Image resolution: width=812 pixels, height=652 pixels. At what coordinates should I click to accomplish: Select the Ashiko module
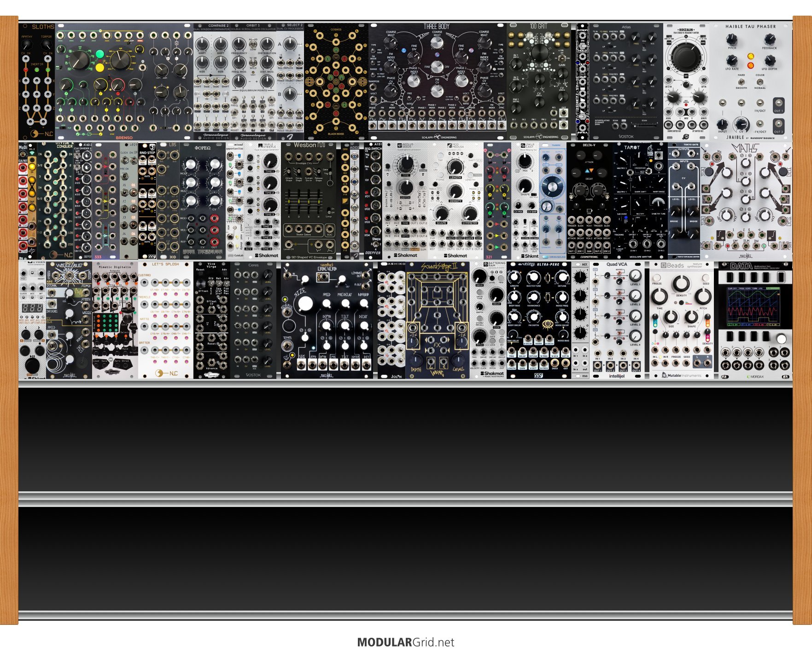[391, 320]
